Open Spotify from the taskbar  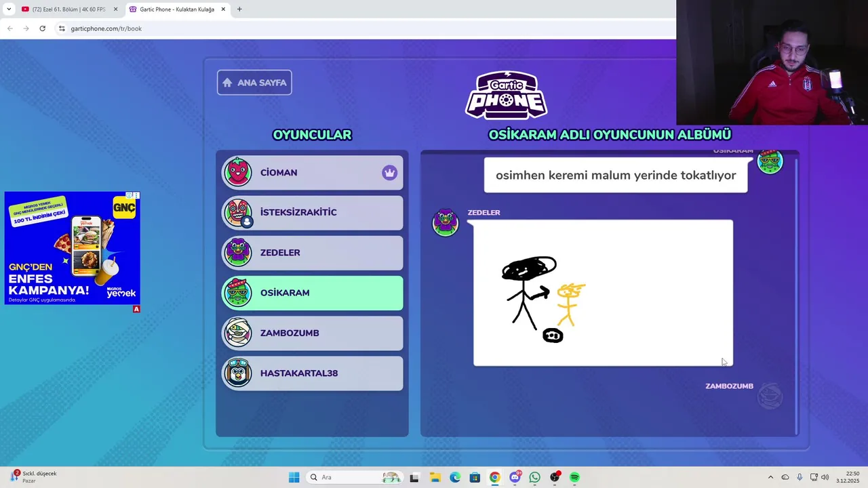(575, 477)
